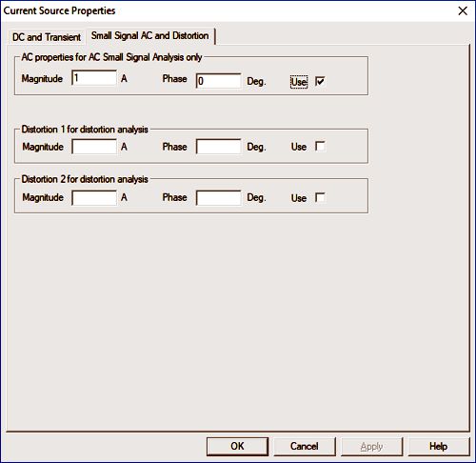Enable the Distortion 1 Use checkbox
The image size is (476, 463).
point(320,146)
